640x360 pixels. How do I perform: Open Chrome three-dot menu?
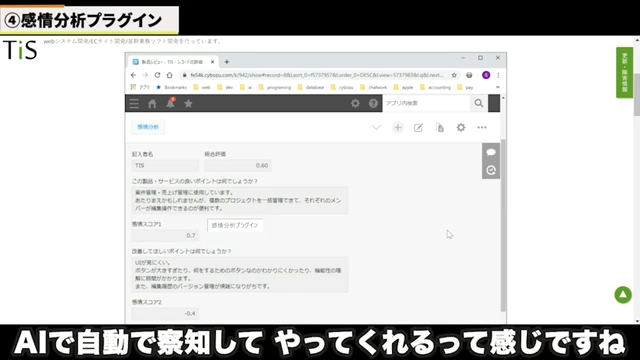[x=498, y=75]
